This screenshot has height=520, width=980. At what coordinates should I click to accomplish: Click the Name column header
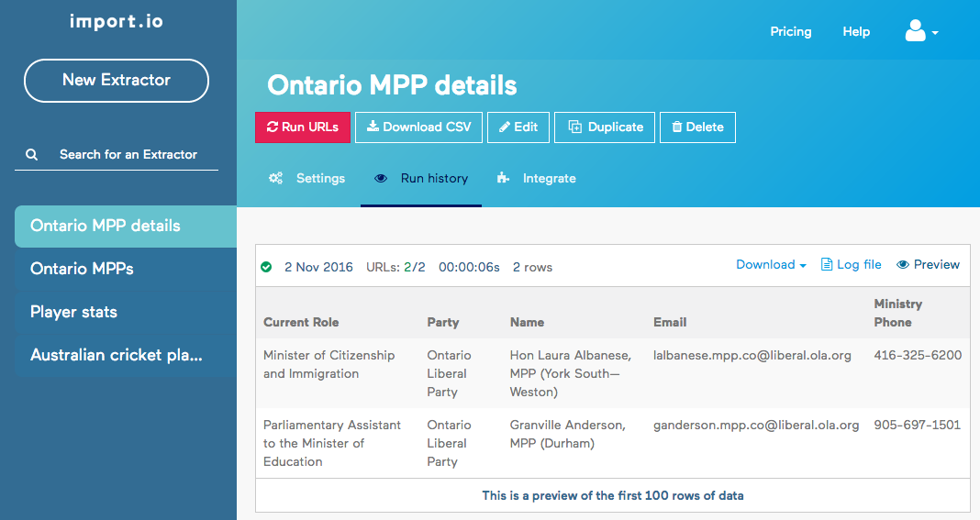point(527,322)
